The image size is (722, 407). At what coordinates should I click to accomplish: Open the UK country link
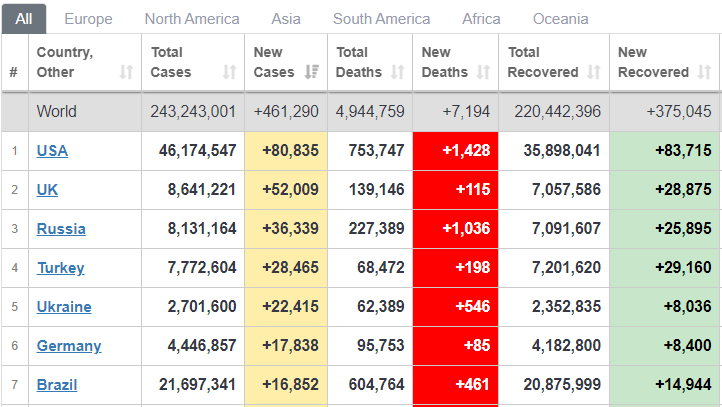47,190
